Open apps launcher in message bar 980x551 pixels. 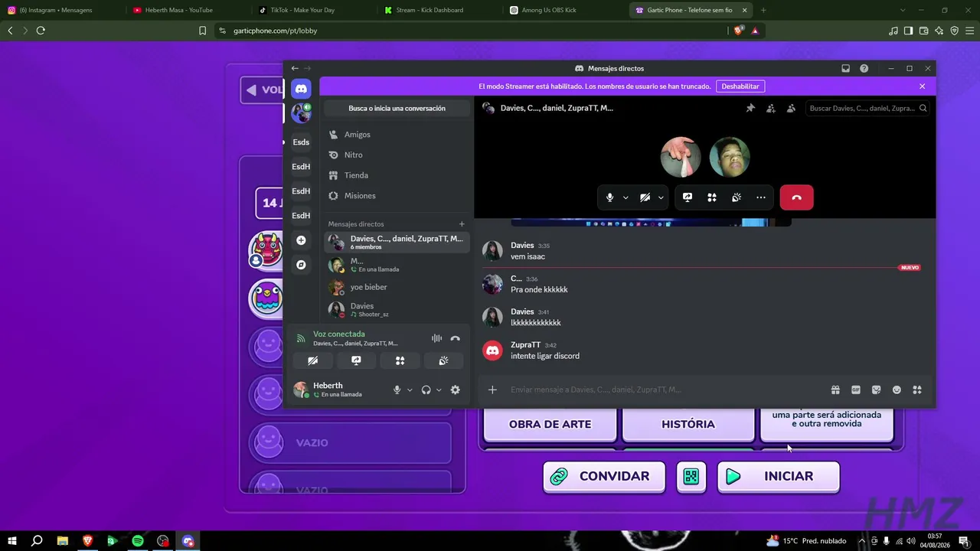(917, 390)
